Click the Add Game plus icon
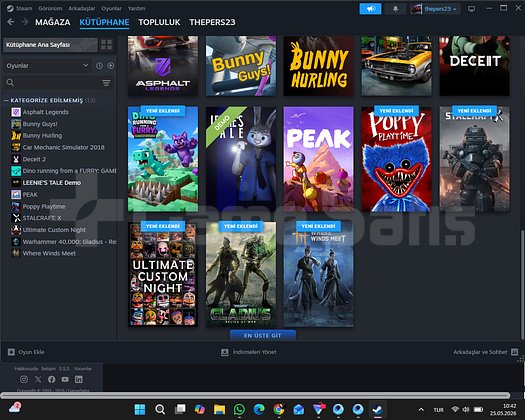The height and width of the screenshot is (420, 525). coord(11,352)
